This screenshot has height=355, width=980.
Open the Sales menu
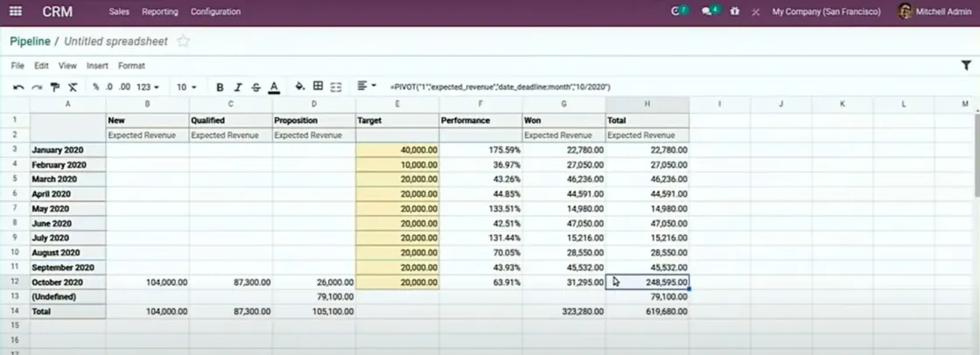coord(119,11)
